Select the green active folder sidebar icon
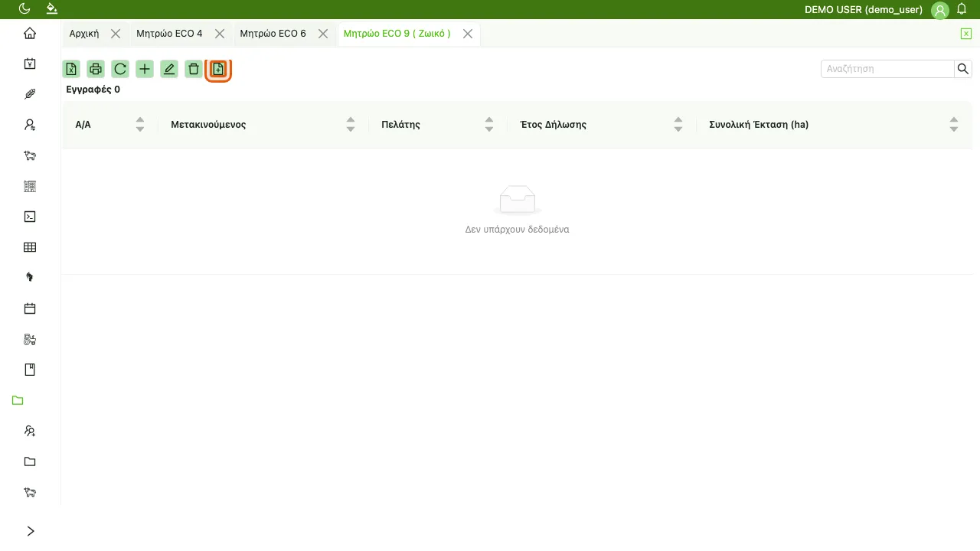The height and width of the screenshot is (551, 980). coord(18,400)
